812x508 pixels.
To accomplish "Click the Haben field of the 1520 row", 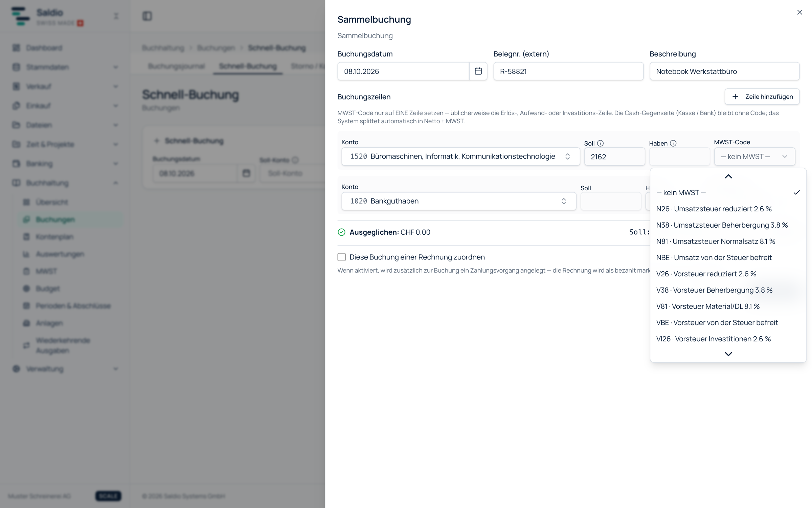I will (x=679, y=156).
